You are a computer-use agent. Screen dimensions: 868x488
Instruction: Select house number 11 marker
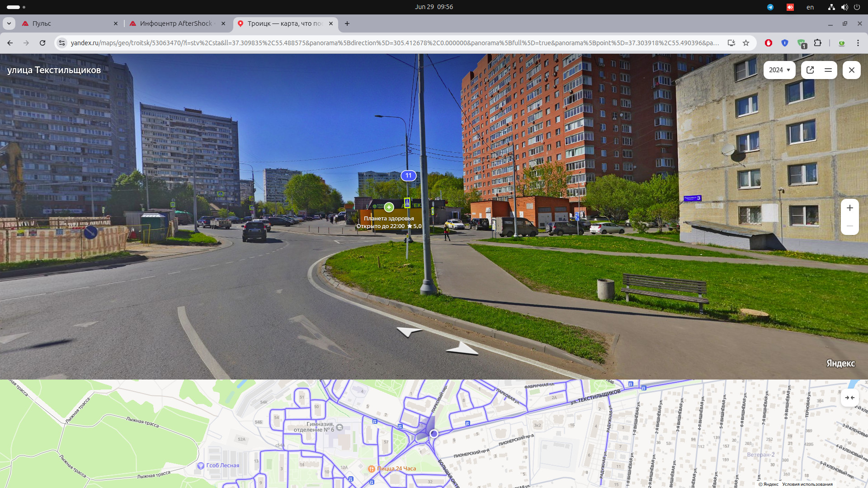tap(408, 175)
